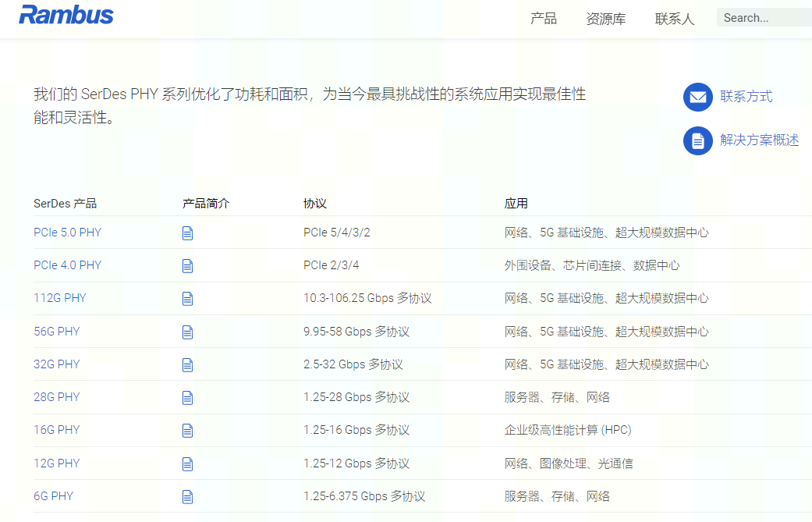
Task: Open the 6G PHY product link
Action: [54, 496]
